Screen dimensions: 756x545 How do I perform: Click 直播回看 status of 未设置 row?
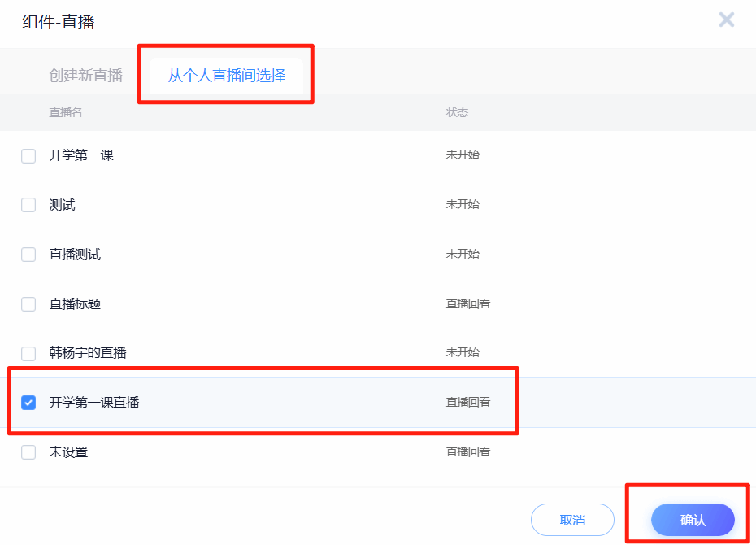tap(468, 451)
